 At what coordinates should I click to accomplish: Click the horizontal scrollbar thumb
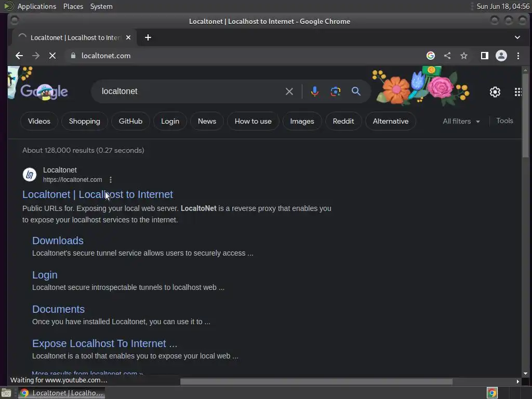(x=316, y=382)
